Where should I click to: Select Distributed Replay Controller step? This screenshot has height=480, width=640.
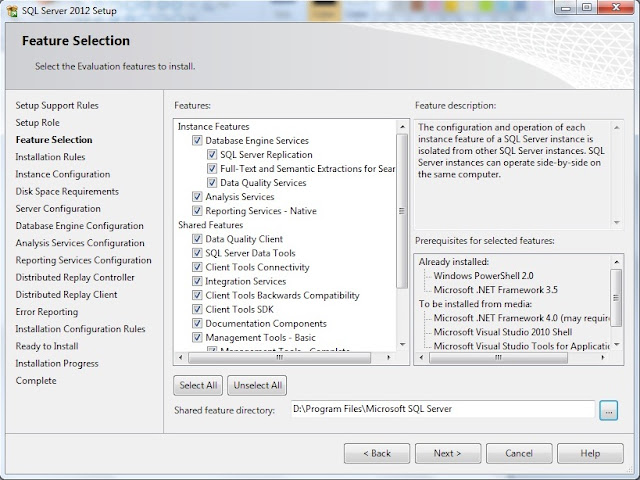[75, 278]
